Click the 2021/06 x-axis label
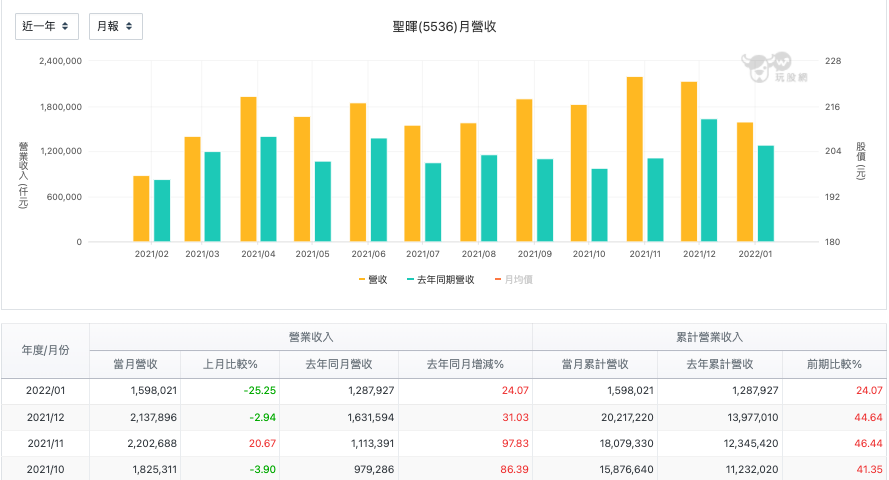The height and width of the screenshot is (480, 889). pyautogui.click(x=369, y=254)
